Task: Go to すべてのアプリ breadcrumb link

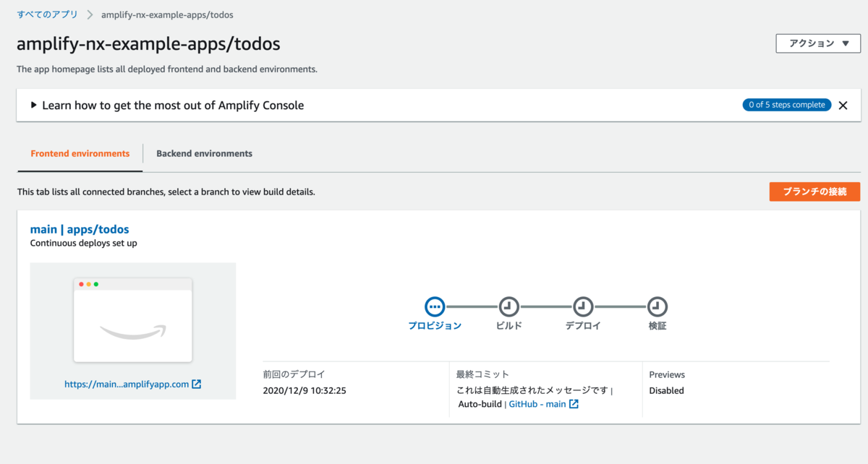Action: (47, 14)
